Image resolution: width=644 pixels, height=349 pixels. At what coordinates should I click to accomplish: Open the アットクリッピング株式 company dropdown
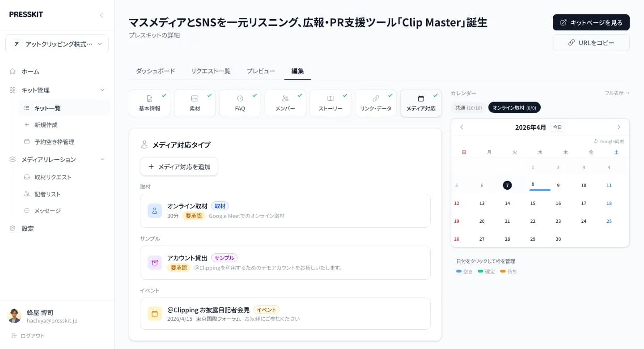(x=57, y=44)
